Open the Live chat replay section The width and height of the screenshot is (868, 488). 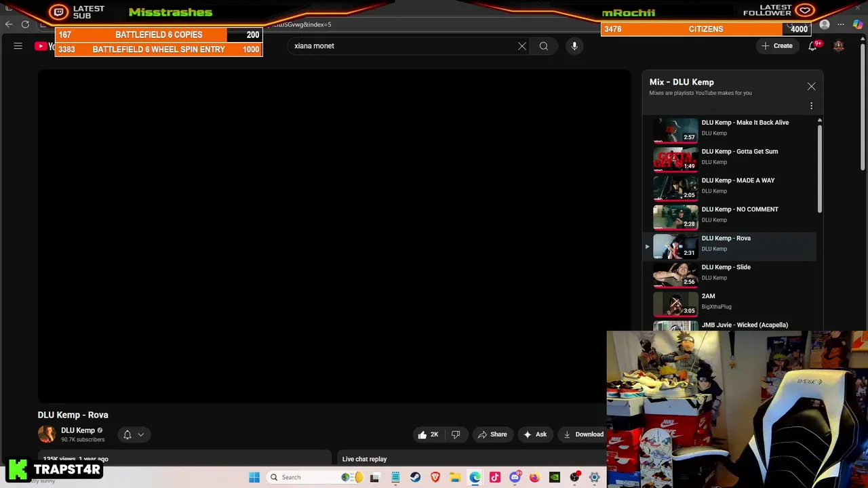364,460
